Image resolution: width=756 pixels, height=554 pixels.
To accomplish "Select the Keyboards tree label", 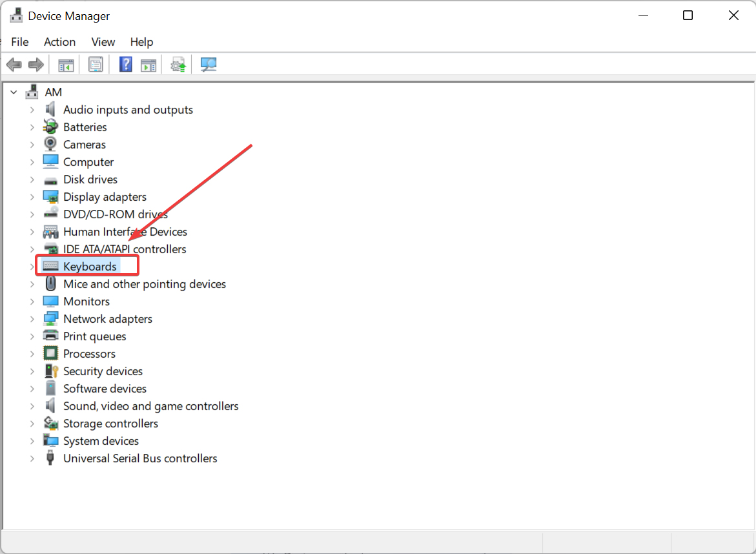I will [x=90, y=266].
